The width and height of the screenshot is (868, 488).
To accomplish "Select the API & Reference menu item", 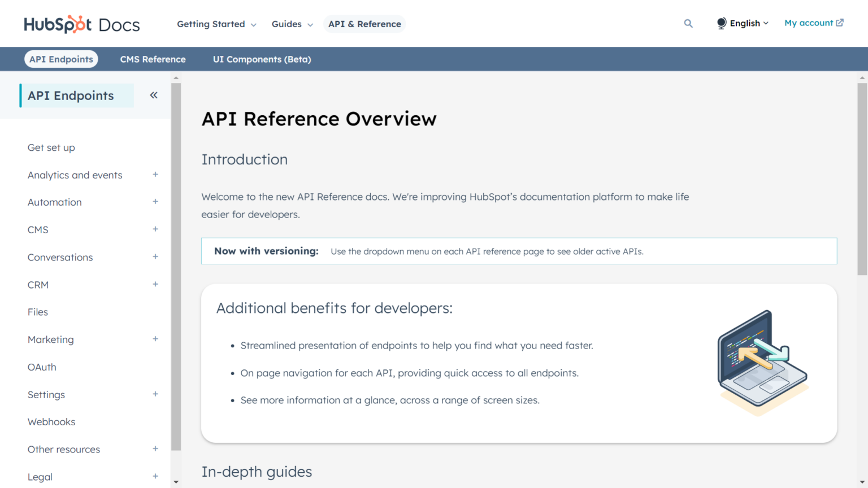I will (x=364, y=24).
